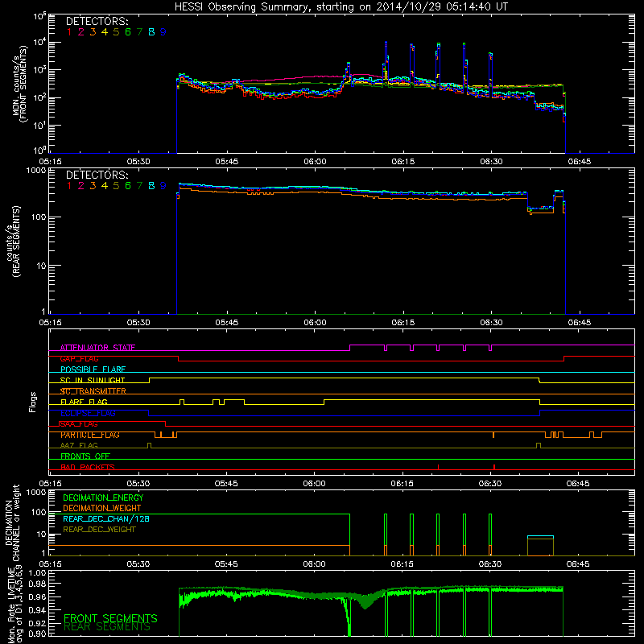Click the 0.98 livetime axis tick label

coord(38,584)
